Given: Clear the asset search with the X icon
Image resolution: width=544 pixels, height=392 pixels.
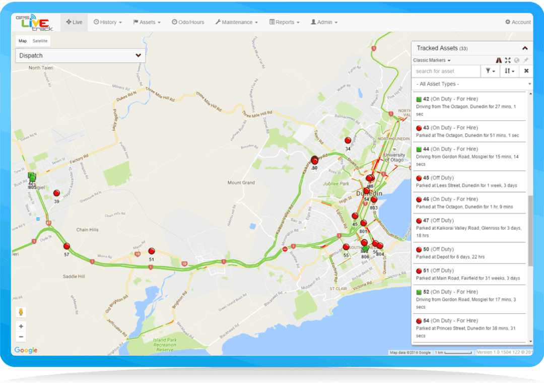Looking at the screenshot, I should (x=526, y=71).
